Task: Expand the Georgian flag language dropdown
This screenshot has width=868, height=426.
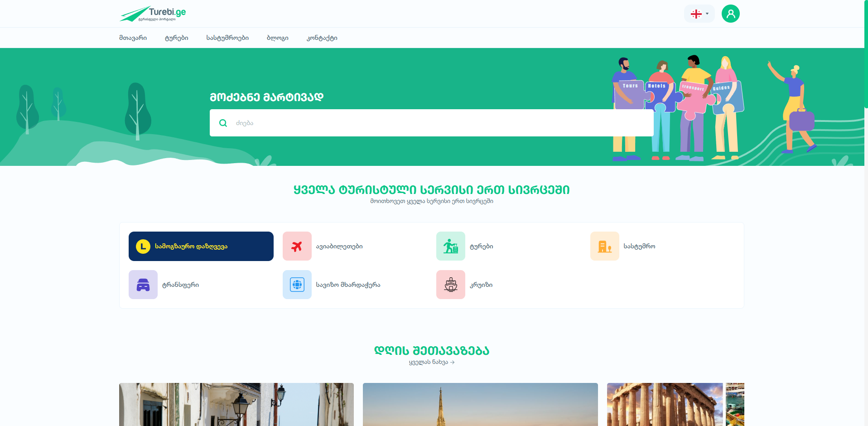Action: pos(699,14)
